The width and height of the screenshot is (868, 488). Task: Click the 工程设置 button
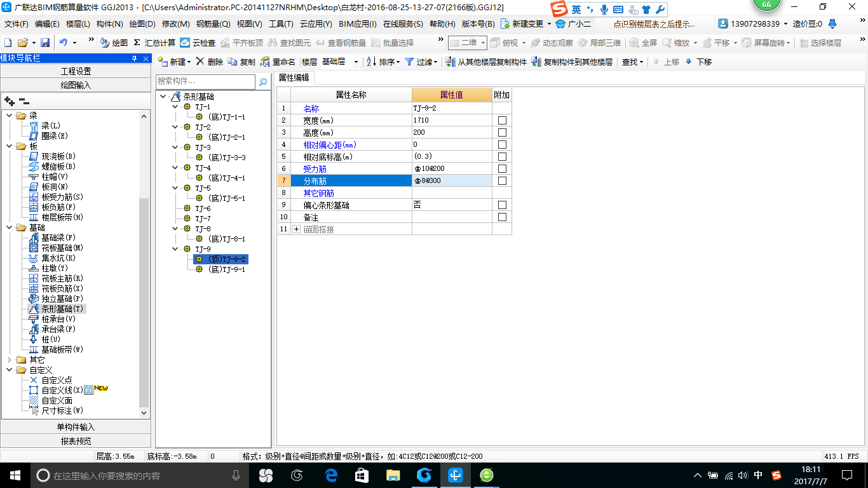pyautogui.click(x=76, y=71)
